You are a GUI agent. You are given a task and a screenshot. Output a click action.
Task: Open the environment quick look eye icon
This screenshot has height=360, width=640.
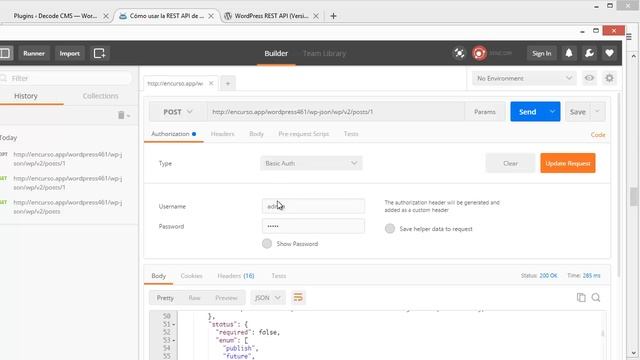(589, 78)
